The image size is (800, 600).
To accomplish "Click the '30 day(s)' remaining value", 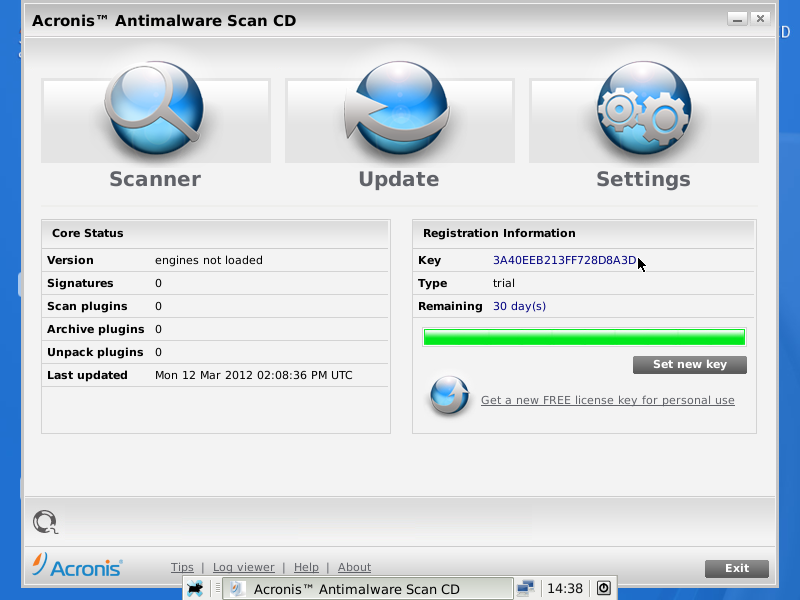I will [x=519, y=306].
